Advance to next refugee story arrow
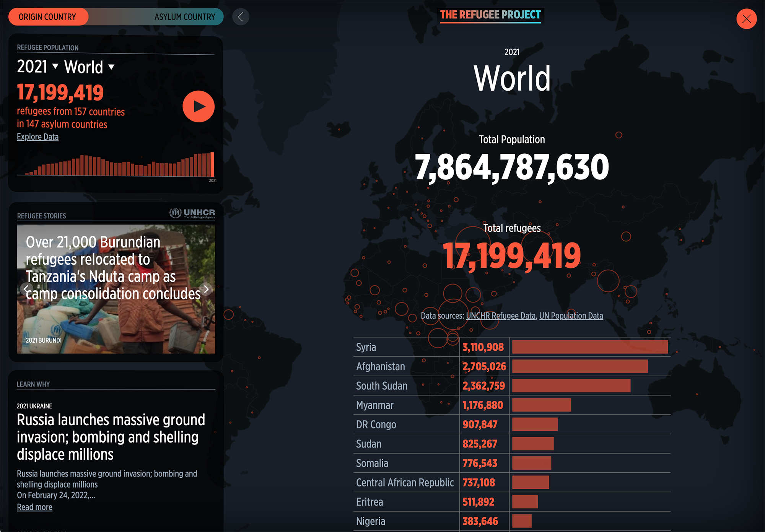Screen dimensions: 765x532 pyautogui.click(x=206, y=289)
